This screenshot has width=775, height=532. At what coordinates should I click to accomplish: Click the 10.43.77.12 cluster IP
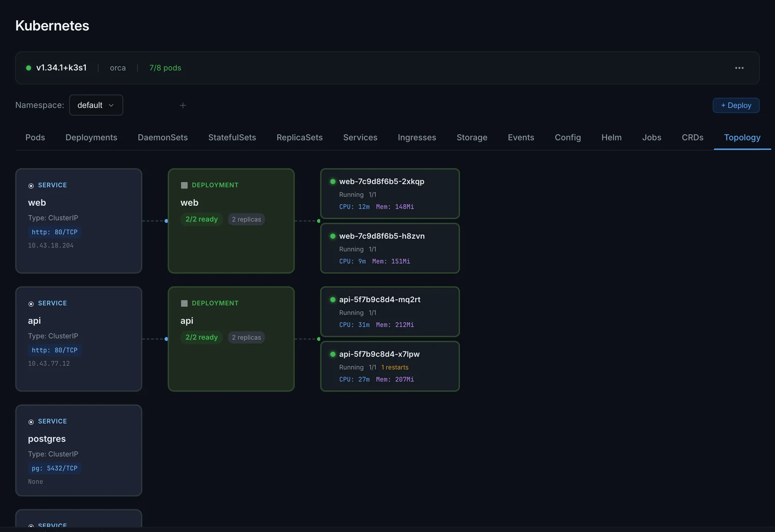49,364
